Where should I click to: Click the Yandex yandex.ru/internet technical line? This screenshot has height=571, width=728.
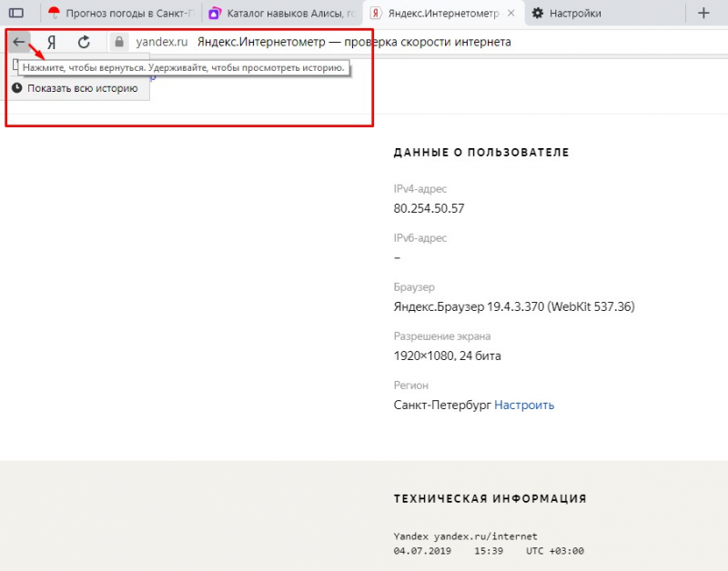pyautogui.click(x=465, y=536)
